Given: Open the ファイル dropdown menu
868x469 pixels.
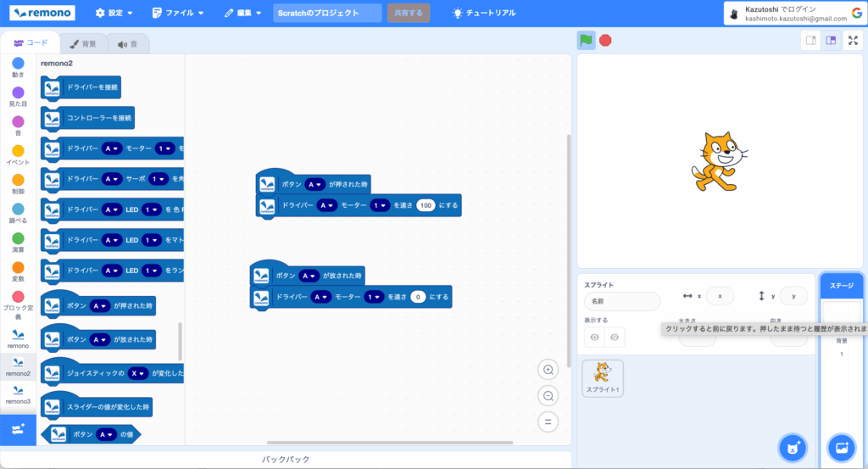Looking at the screenshot, I should (x=178, y=14).
